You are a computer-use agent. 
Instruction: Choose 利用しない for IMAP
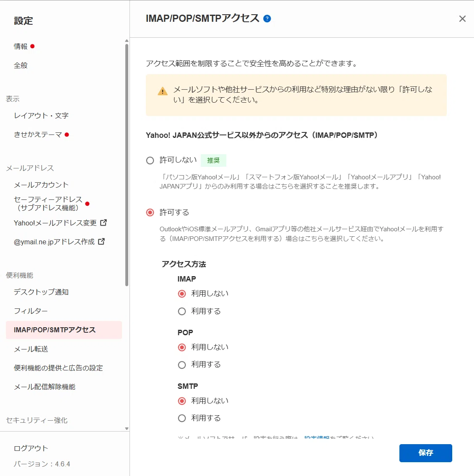click(x=182, y=294)
